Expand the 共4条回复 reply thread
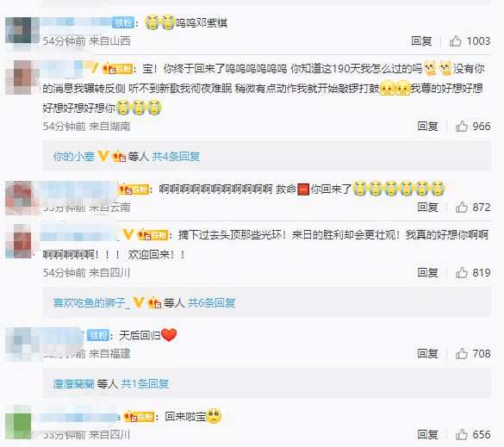504x447 pixels. [x=176, y=157]
